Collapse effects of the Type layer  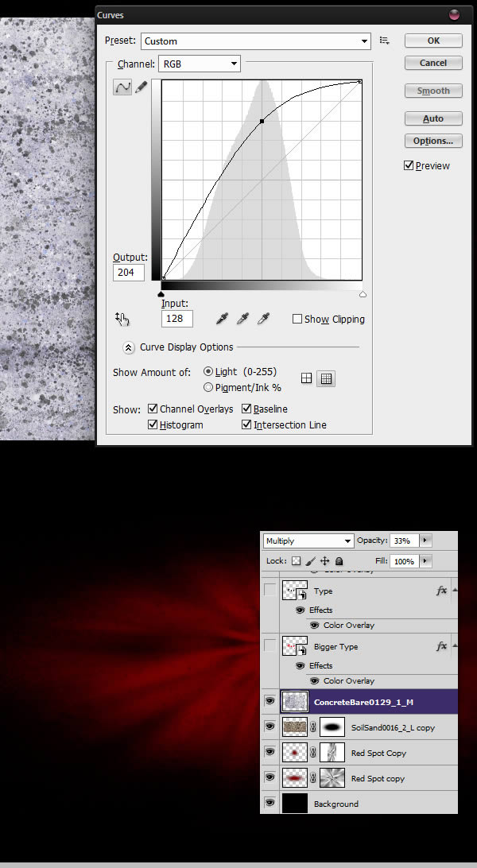[x=455, y=591]
